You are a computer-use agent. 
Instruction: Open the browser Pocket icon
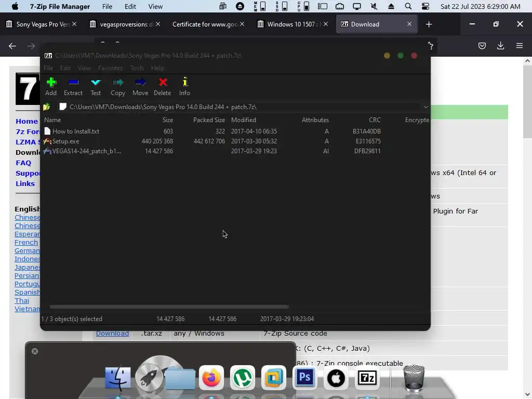pyautogui.click(x=482, y=46)
